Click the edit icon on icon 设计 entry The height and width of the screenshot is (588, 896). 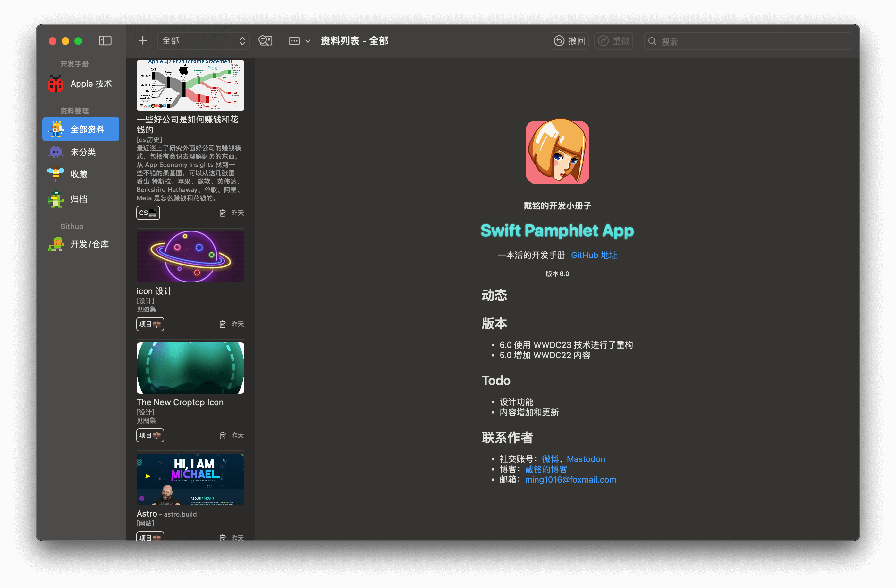[223, 324]
